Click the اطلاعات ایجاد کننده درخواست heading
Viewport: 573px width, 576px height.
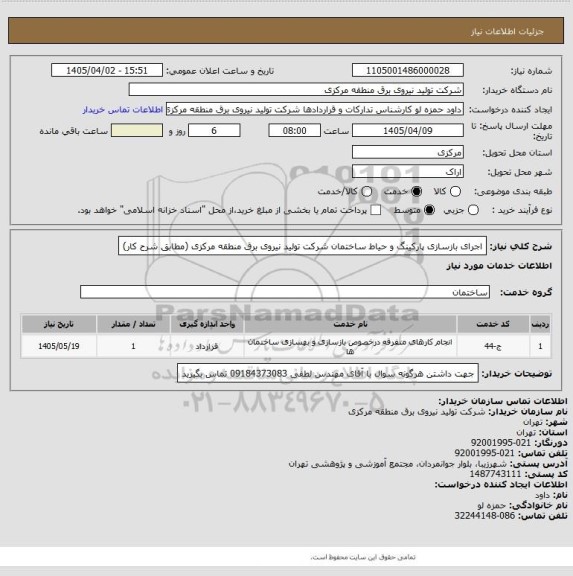click(x=501, y=485)
